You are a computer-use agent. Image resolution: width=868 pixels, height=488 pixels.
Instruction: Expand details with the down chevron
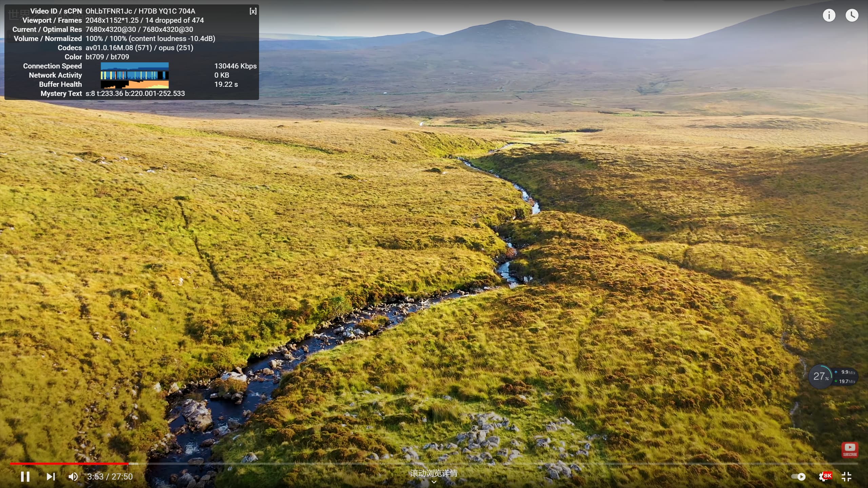434,482
